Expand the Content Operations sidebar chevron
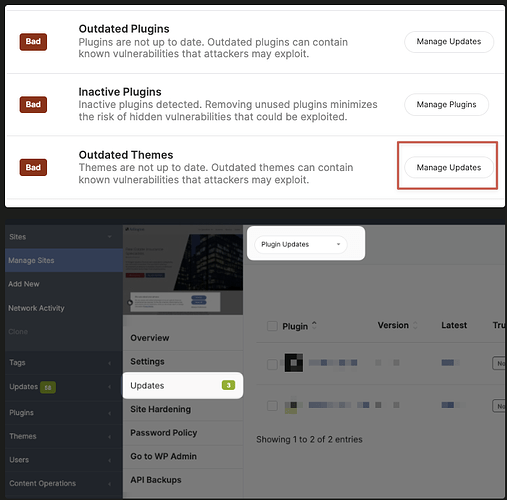 (110, 484)
